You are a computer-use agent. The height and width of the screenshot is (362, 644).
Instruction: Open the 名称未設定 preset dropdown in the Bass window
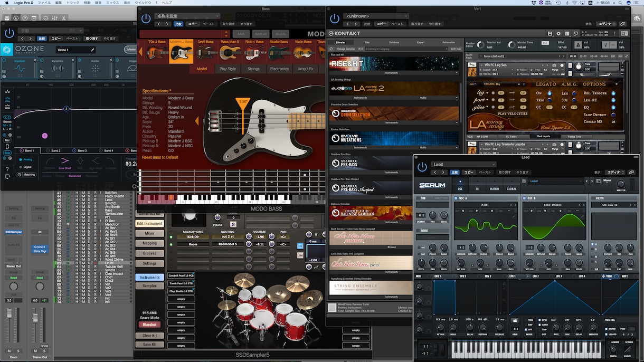(x=187, y=16)
